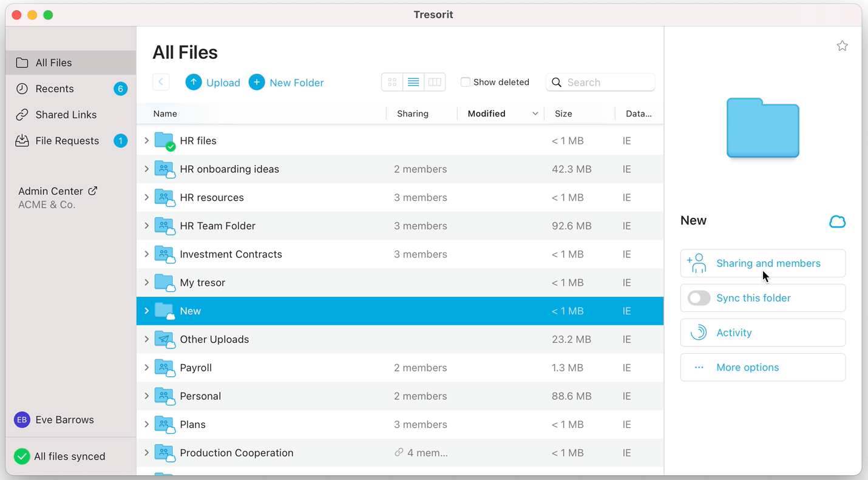Screen dimensions: 868x480
Task: Toggle the Sync this folder switch
Action: point(699,298)
